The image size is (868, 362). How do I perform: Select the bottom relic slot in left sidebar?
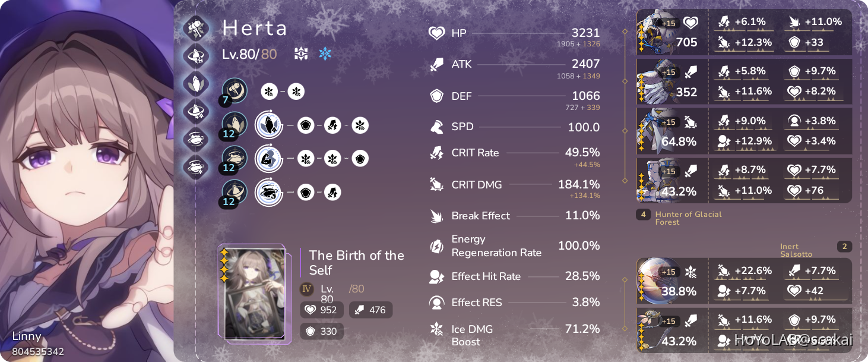(196, 167)
